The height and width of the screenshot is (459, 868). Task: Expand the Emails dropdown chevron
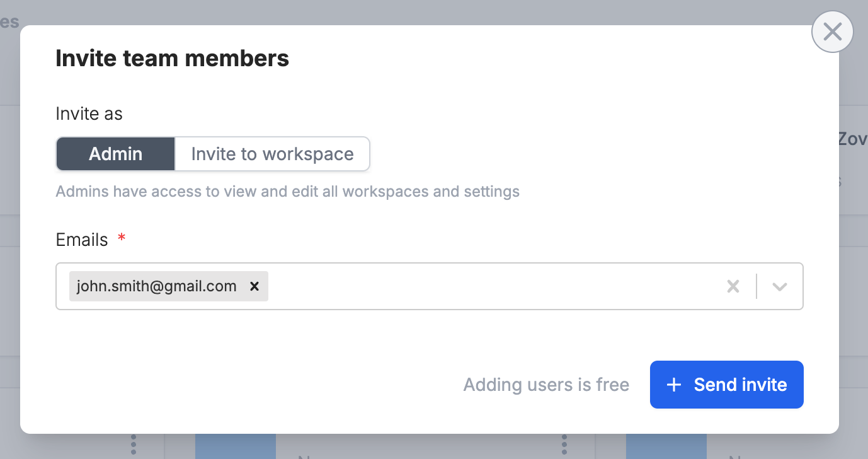point(780,286)
